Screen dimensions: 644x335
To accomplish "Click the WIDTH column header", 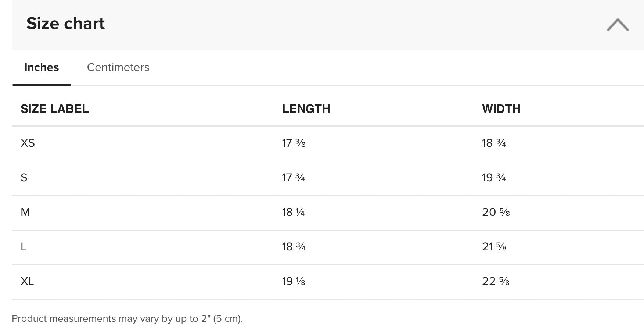I will (x=501, y=109).
